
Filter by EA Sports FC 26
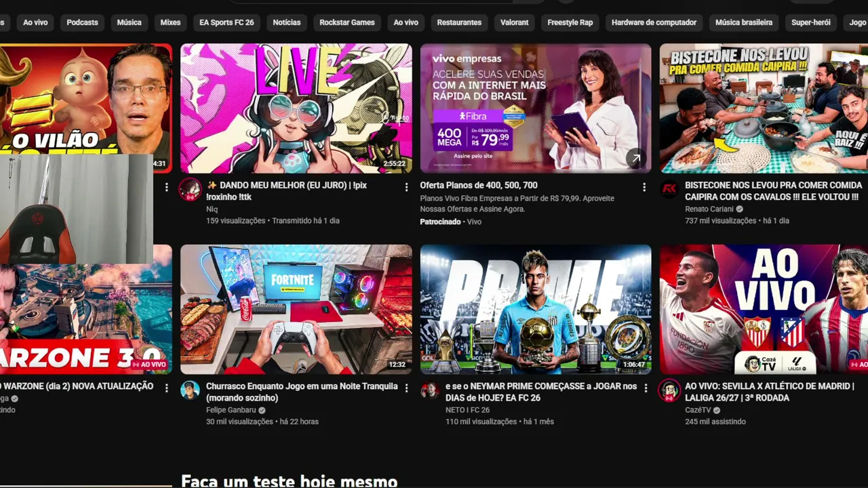tap(226, 22)
